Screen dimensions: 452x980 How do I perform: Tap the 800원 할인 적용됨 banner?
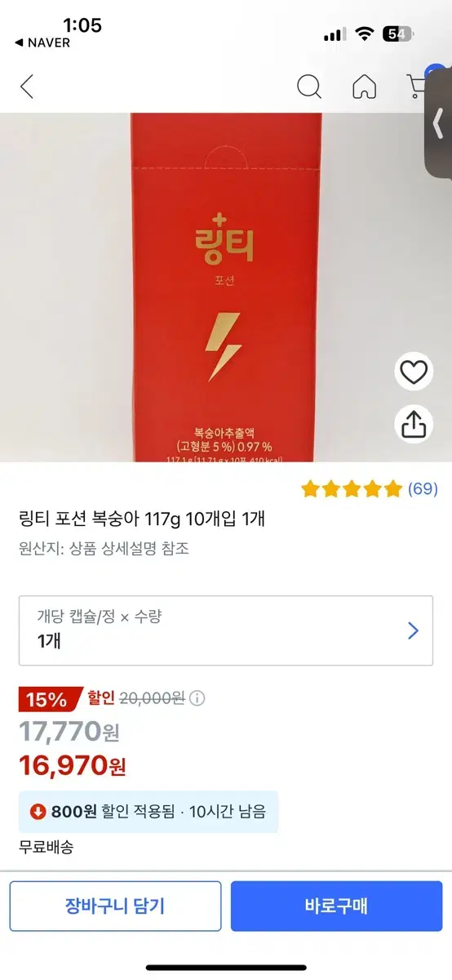click(x=148, y=812)
